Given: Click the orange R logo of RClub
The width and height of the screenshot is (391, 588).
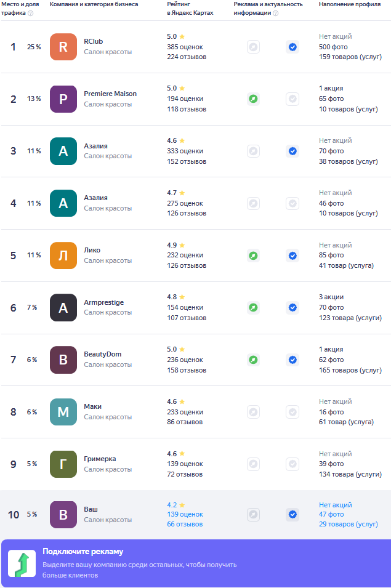Looking at the screenshot, I should (x=63, y=47).
